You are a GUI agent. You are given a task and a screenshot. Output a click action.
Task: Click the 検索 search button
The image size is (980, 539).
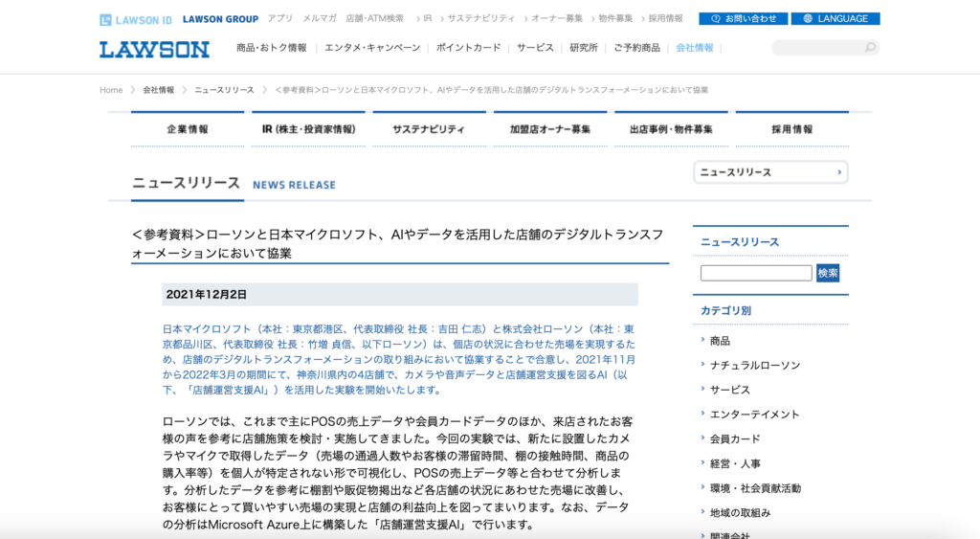828,273
